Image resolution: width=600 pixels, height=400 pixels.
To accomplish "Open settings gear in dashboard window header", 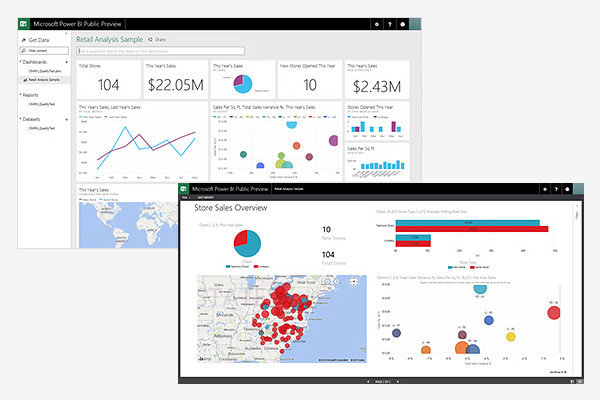I will coord(377,24).
